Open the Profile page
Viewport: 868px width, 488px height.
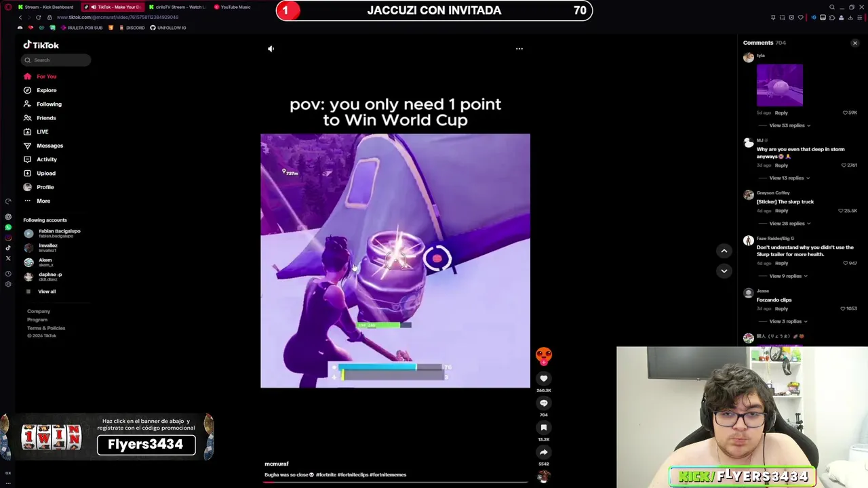[x=45, y=187]
